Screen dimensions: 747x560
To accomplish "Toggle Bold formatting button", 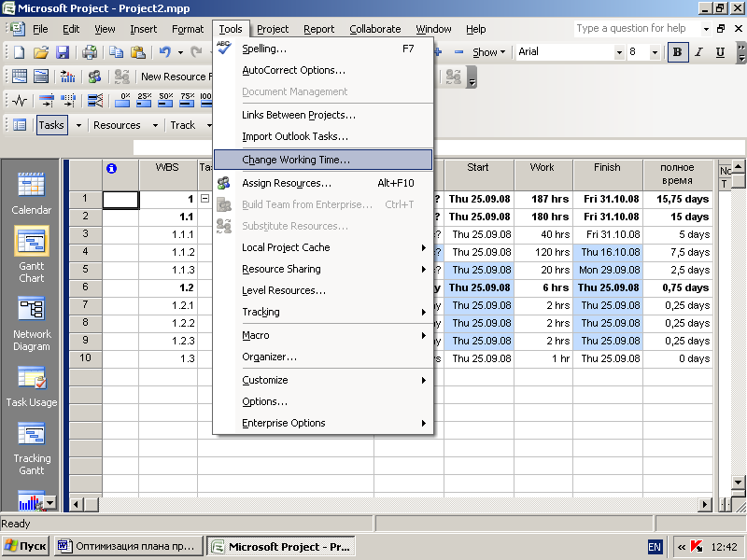I will tap(678, 52).
